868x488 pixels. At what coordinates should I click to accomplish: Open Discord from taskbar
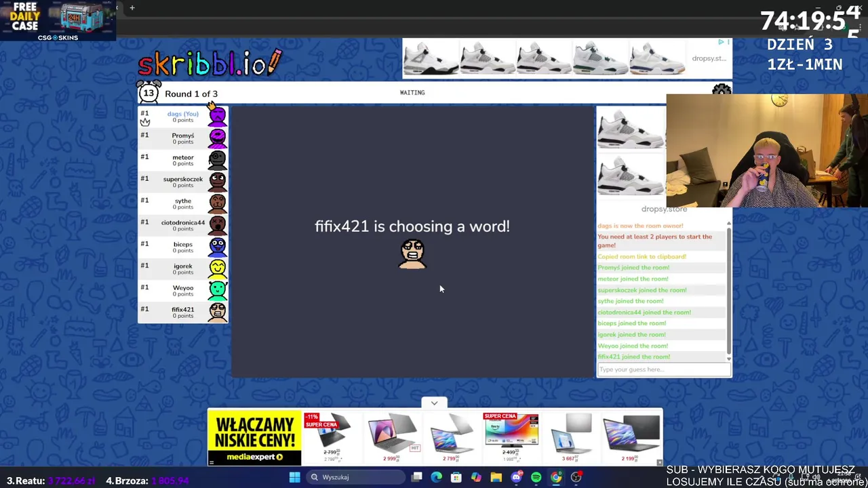[x=516, y=477]
